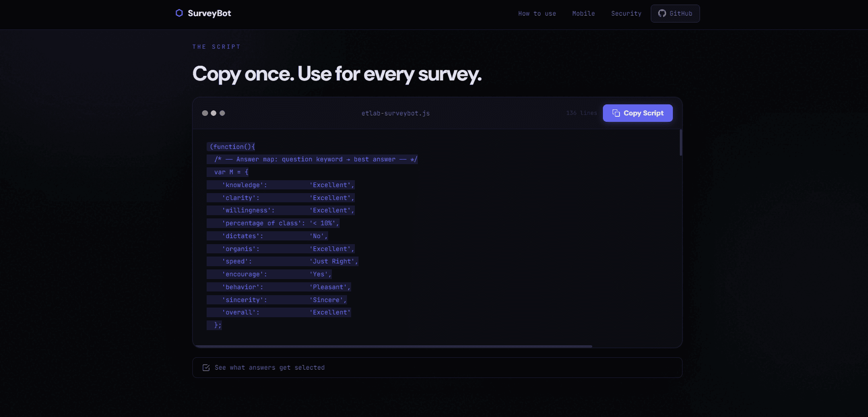Select the 'Excellent' value for overall
This screenshot has height=417, width=868.
(x=330, y=312)
